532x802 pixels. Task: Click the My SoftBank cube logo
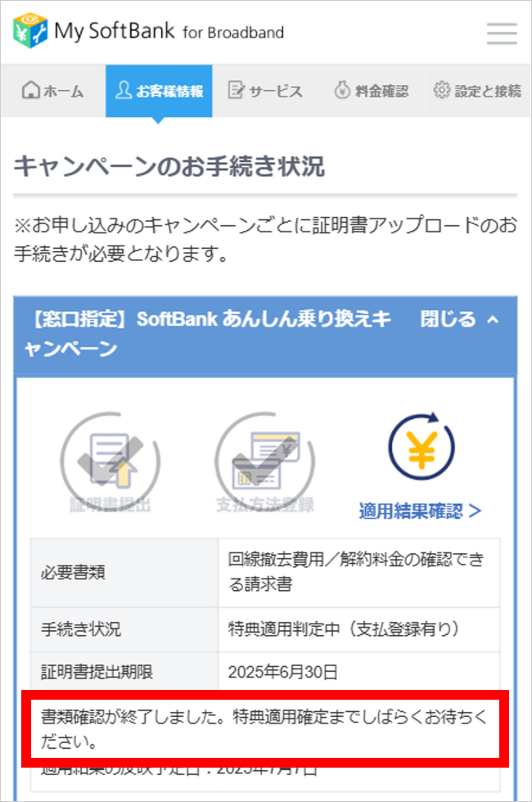(30, 31)
